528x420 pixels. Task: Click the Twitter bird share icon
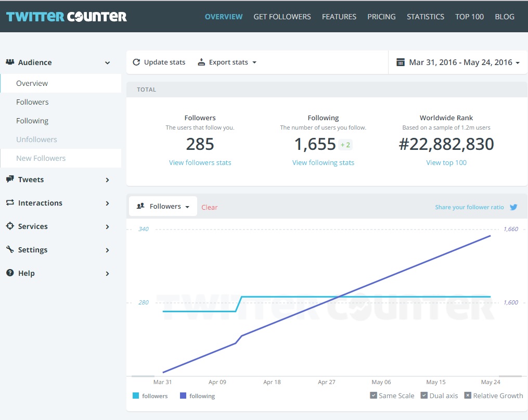click(x=513, y=207)
